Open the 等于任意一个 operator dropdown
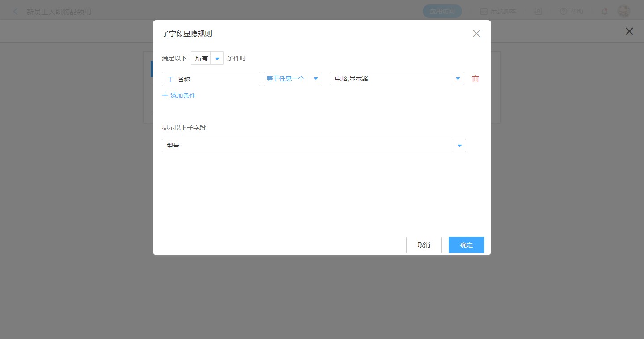This screenshot has height=339, width=644. [292, 79]
